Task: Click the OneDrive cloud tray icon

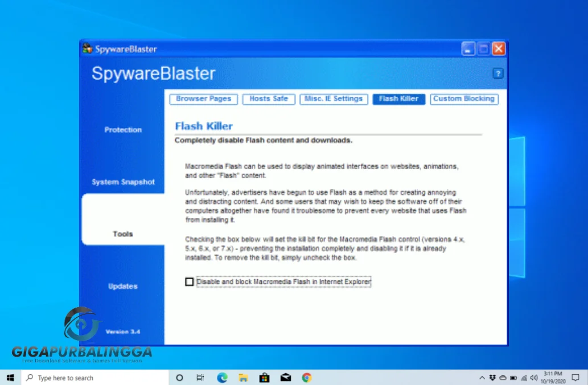Action: coord(503,378)
